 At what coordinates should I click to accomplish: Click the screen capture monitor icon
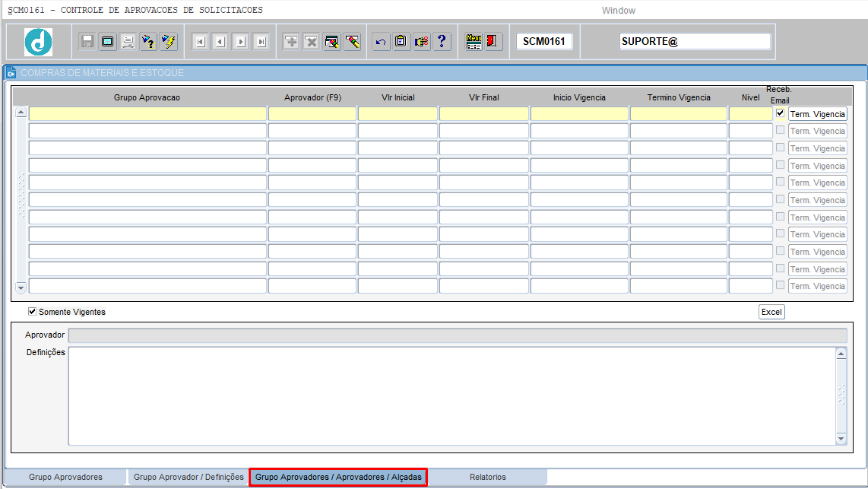pos(108,42)
